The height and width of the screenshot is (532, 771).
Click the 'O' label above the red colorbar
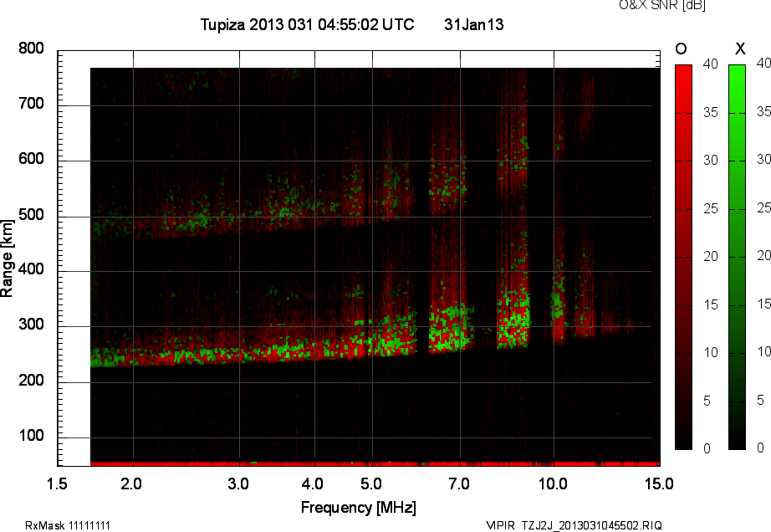[x=681, y=49]
